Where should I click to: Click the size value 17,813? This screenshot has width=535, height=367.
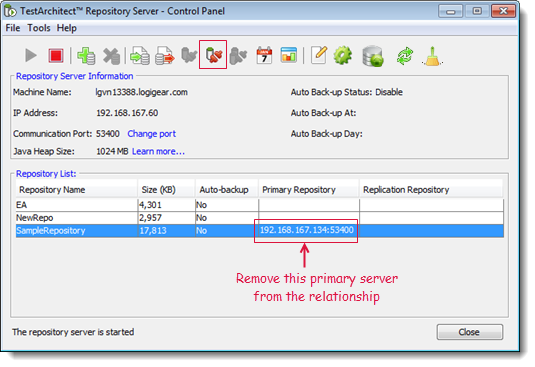153,231
